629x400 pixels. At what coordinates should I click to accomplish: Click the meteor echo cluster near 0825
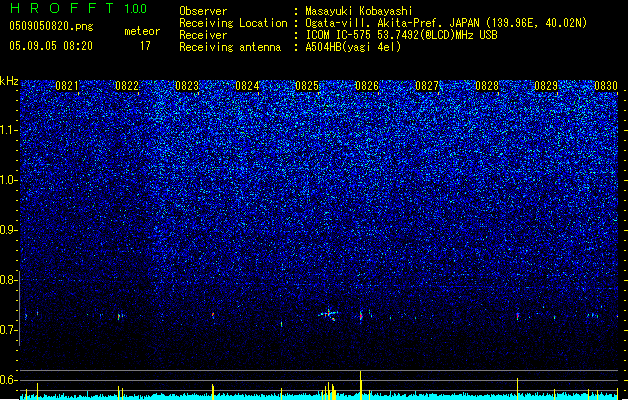pos(329,315)
